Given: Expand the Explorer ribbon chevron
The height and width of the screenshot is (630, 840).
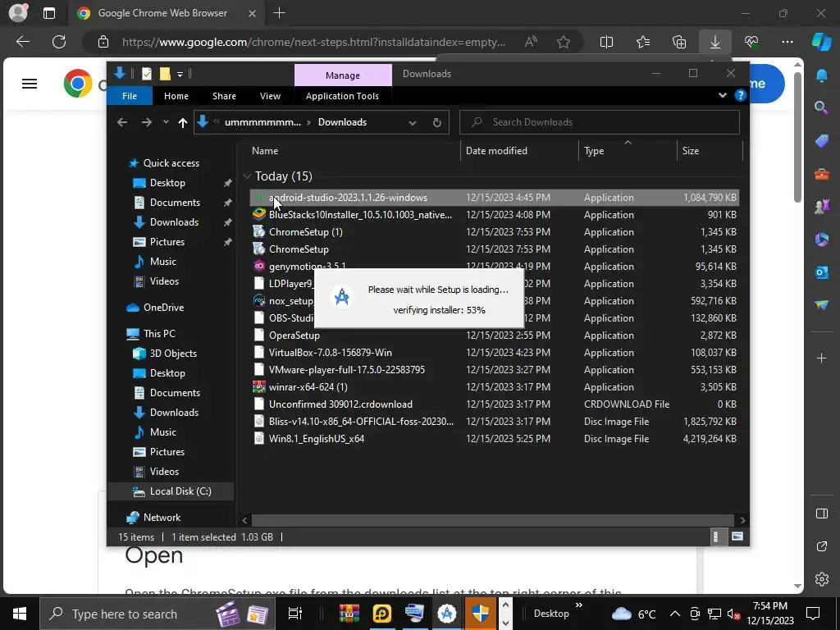Looking at the screenshot, I should 722,95.
